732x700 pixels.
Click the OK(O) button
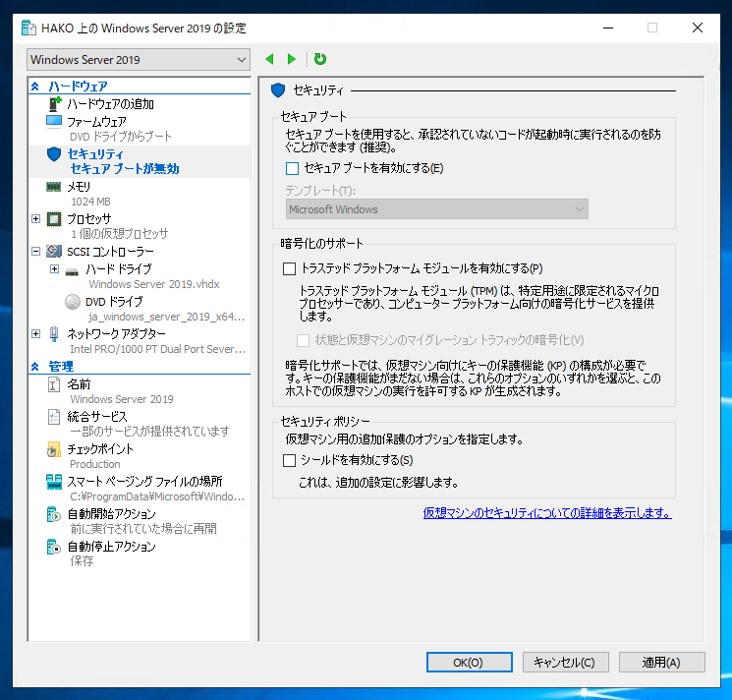point(470,663)
